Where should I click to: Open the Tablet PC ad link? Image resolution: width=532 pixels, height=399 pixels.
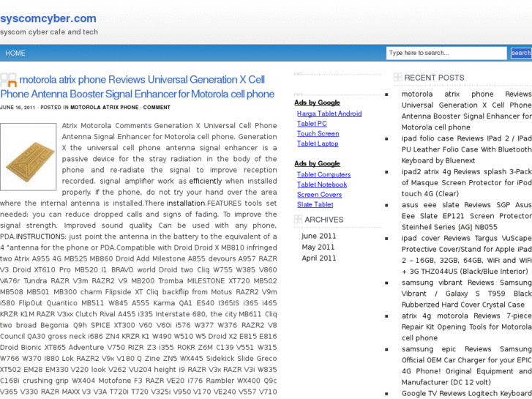(312, 124)
